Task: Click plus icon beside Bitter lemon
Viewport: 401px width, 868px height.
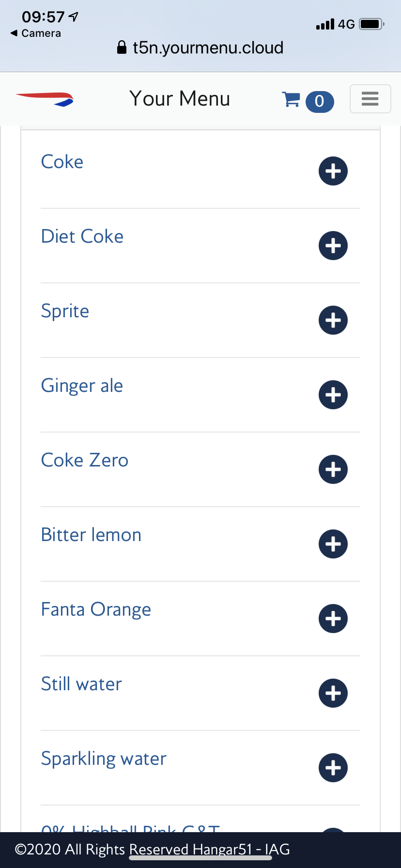Action: click(x=333, y=544)
